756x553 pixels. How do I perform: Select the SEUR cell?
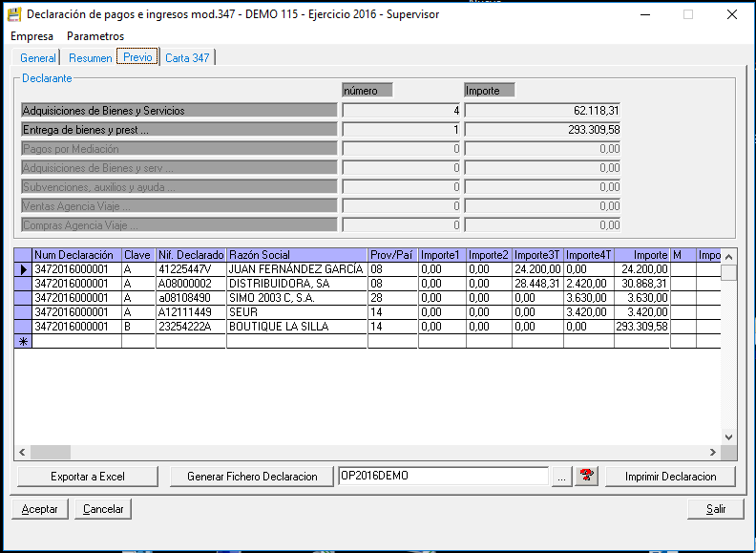coord(297,312)
